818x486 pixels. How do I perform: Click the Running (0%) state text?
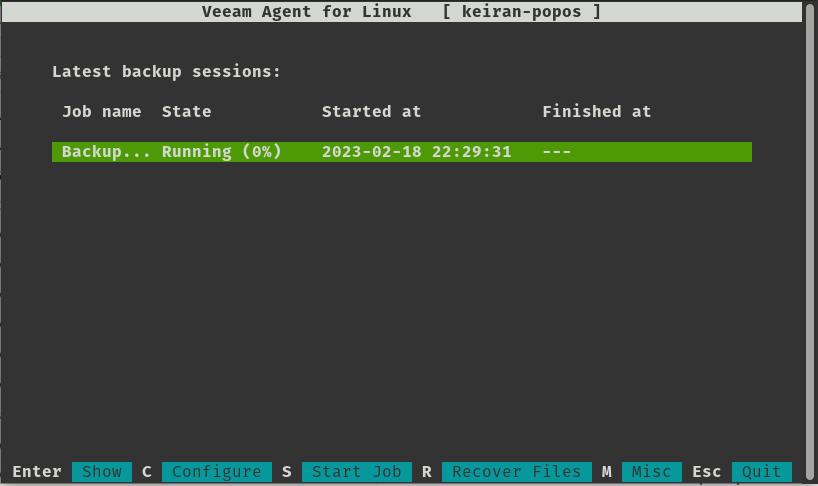click(222, 152)
